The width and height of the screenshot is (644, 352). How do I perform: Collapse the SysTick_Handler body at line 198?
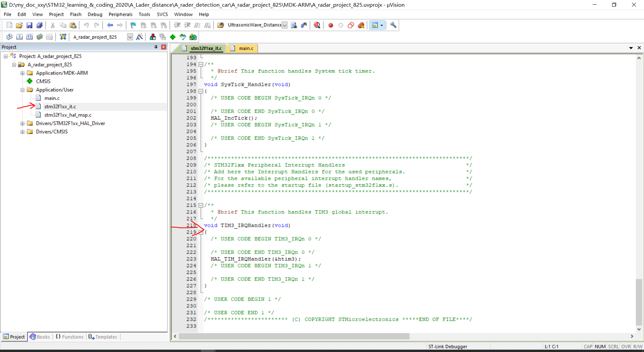(201, 91)
